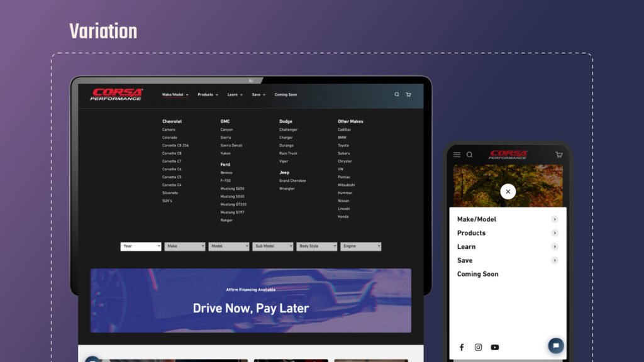Select Durango under Dodge
The height and width of the screenshot is (362, 644).
pos(286,145)
